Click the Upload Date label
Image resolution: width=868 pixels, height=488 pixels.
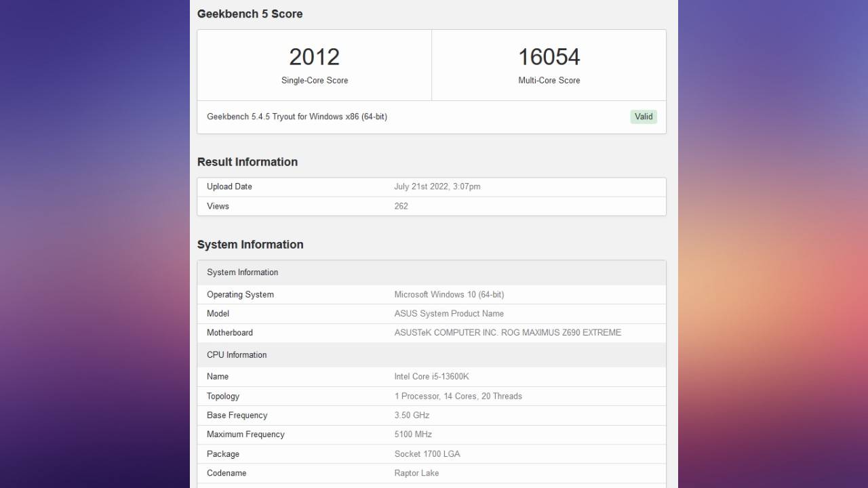click(x=229, y=186)
